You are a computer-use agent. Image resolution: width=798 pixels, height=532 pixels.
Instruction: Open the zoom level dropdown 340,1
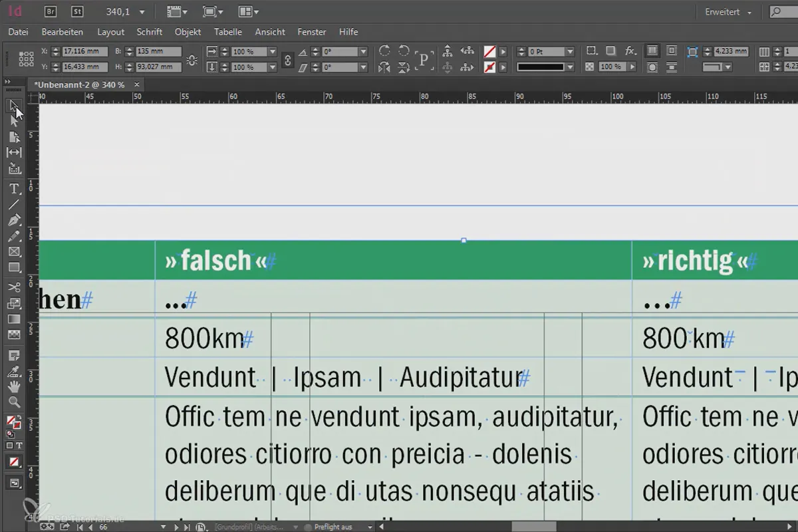142,12
